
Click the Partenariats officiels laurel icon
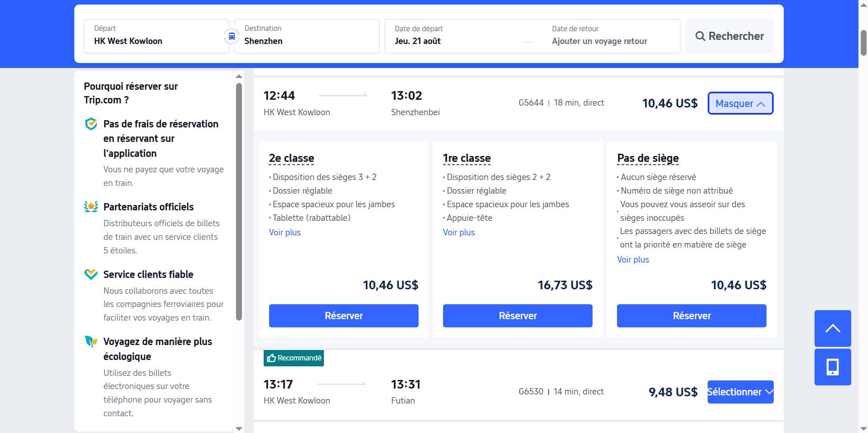91,207
